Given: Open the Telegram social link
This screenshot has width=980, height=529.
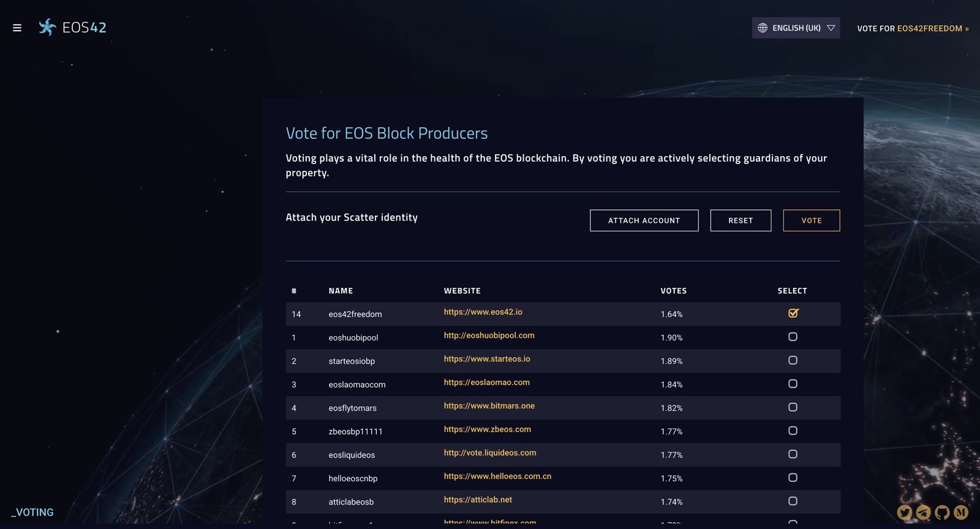Looking at the screenshot, I should (924, 512).
